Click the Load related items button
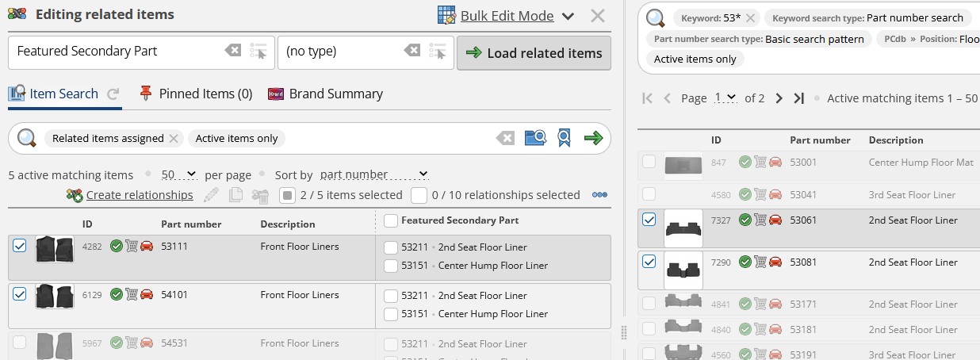This screenshot has height=360, width=980. tap(534, 53)
